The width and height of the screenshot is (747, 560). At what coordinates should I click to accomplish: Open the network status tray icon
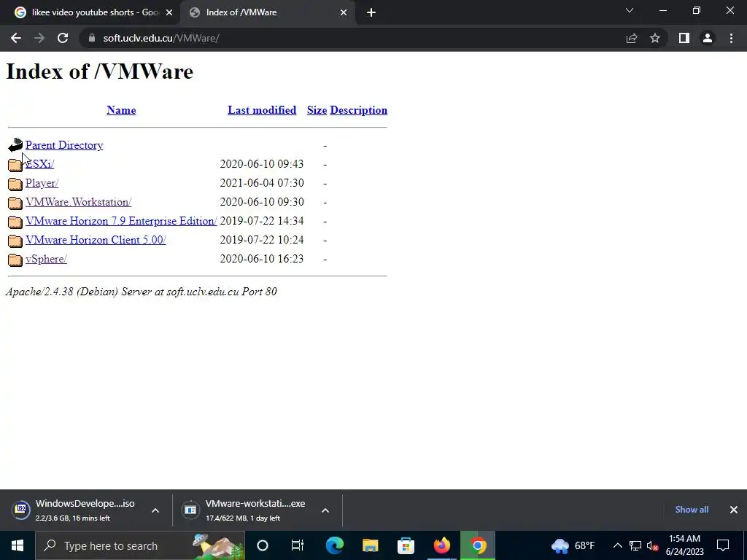pyautogui.click(x=635, y=545)
